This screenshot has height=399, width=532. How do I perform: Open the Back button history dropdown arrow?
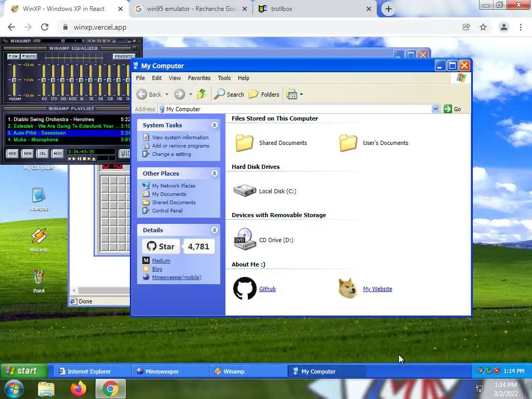coord(167,95)
